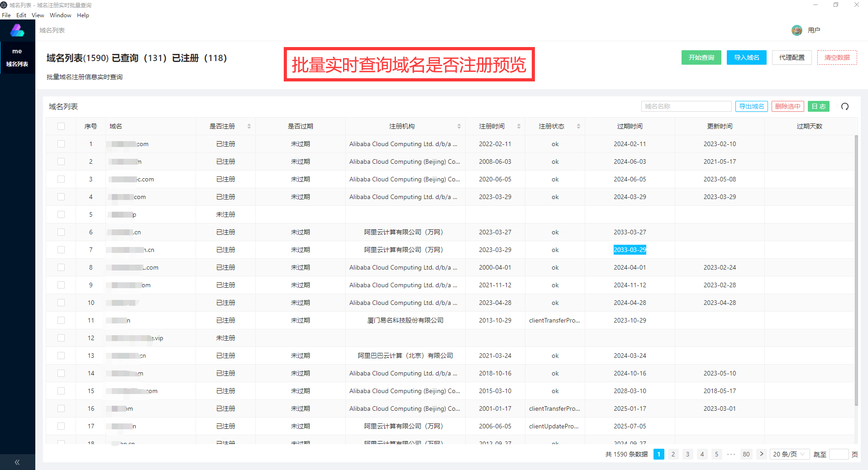
Task: Click the 域名 column header
Action: click(x=115, y=126)
